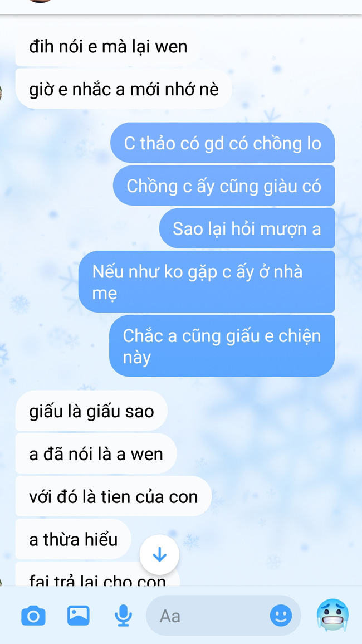Tap the 'a thừa hiểu' message bubble
This screenshot has width=362, height=644.
click(x=74, y=539)
